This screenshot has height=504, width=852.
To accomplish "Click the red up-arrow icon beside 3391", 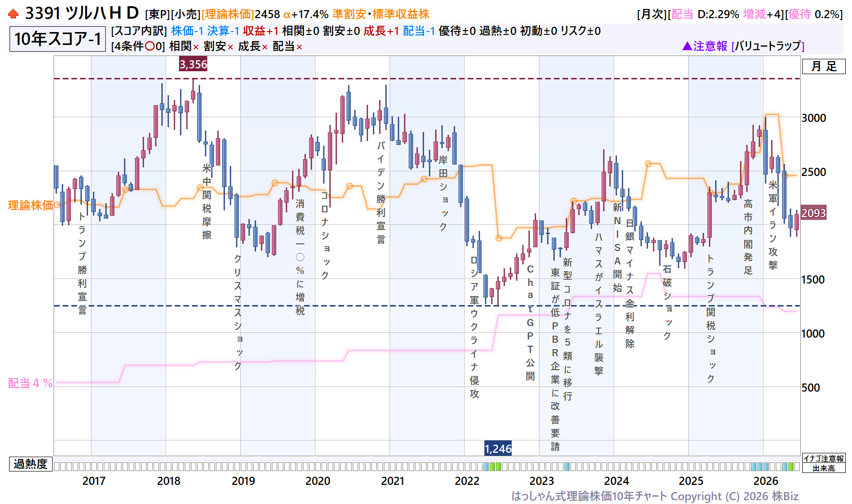I will click(13, 14).
